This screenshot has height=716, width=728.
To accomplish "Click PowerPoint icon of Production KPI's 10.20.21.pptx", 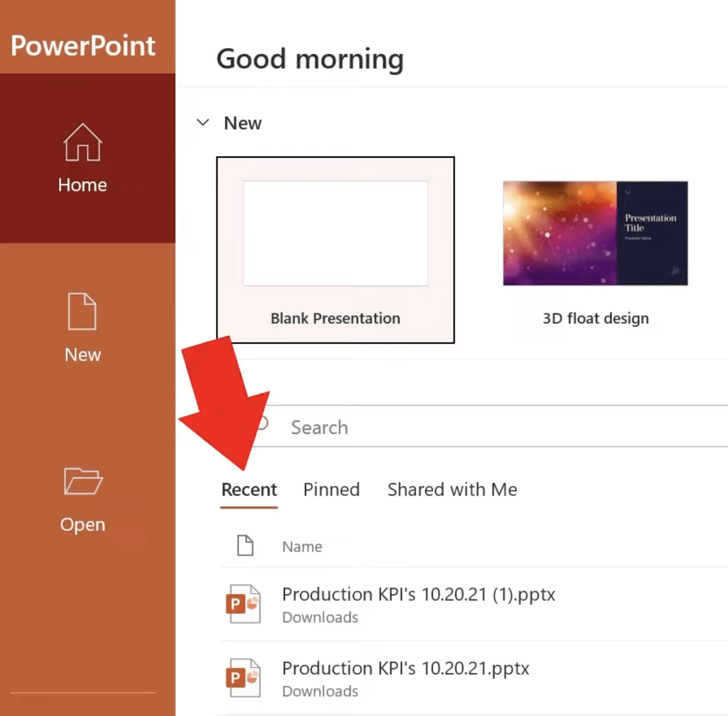I will click(x=243, y=678).
